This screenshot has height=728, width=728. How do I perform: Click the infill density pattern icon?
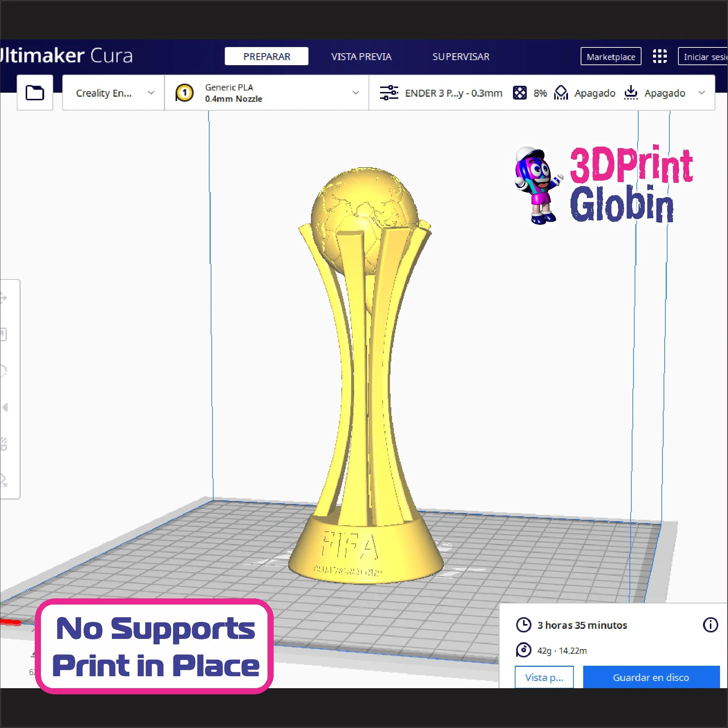(x=519, y=93)
